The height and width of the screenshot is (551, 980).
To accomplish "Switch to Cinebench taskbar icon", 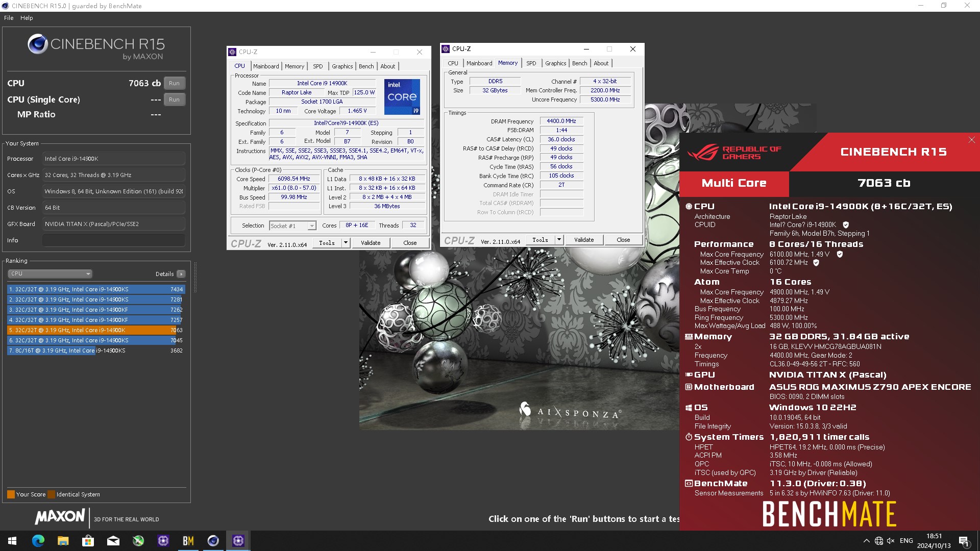I will click(213, 541).
